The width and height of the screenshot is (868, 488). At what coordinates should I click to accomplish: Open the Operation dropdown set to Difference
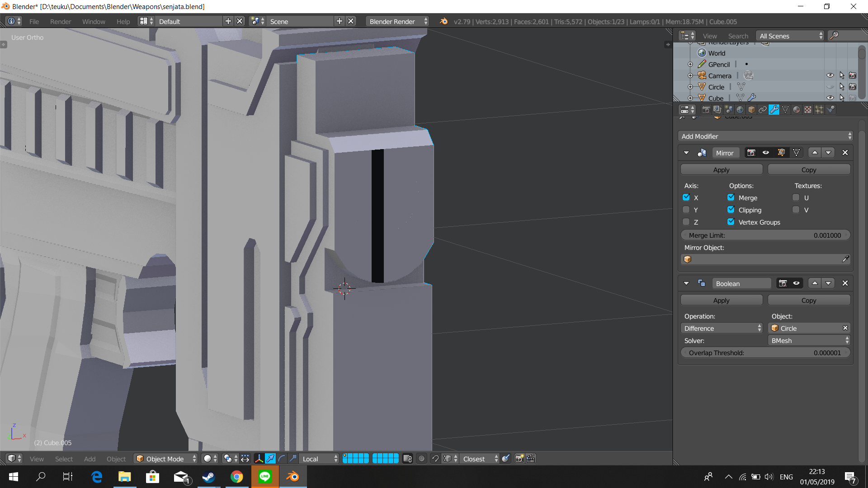coord(722,328)
